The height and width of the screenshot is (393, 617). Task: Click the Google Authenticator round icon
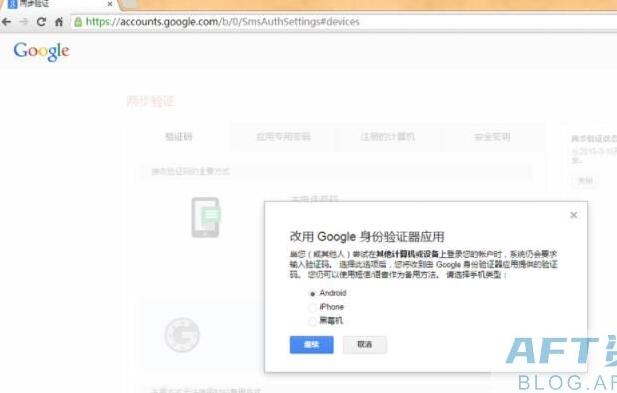[182, 335]
